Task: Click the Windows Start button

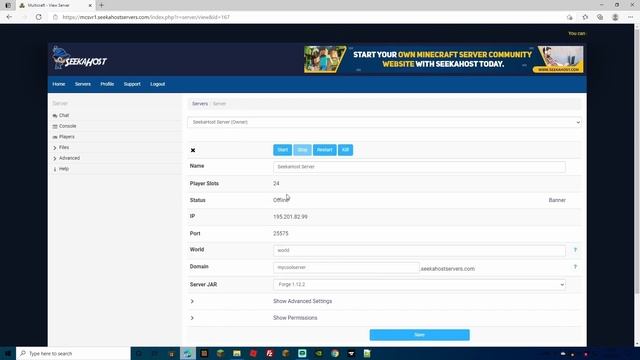Action: pos(8,353)
